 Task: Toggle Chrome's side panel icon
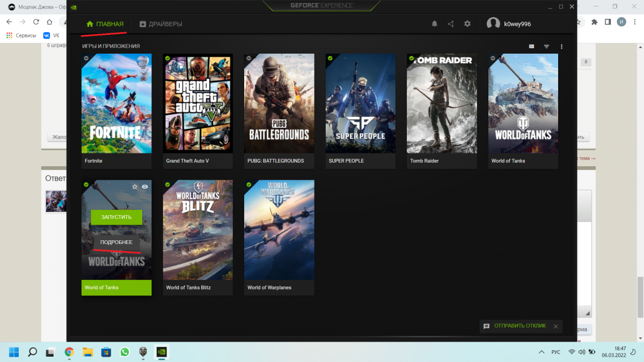(608, 22)
